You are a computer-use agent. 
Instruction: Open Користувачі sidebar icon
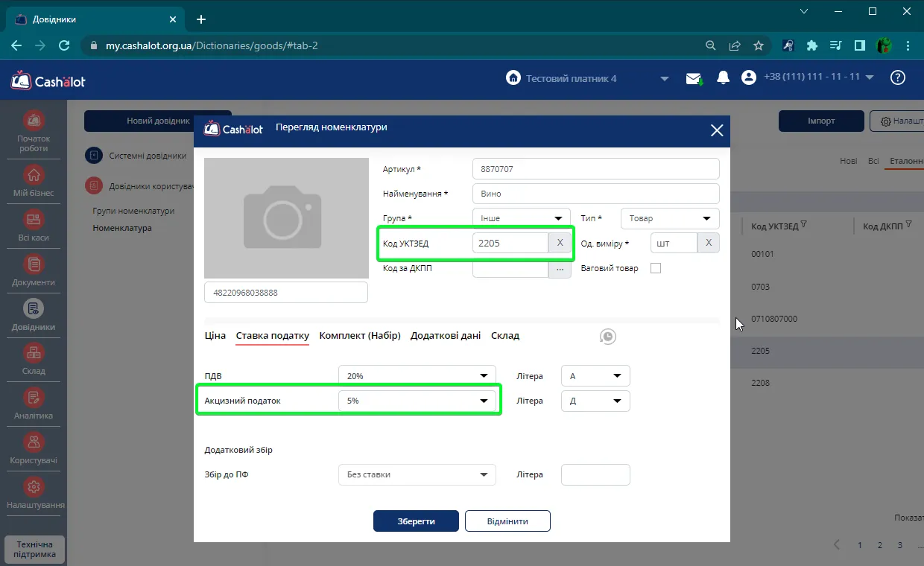(34, 442)
